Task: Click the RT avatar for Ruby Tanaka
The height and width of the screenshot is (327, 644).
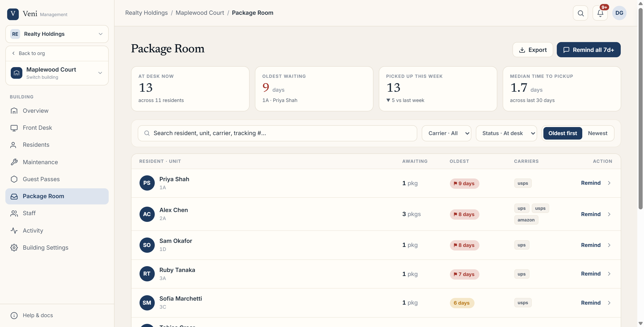Action: click(x=147, y=274)
